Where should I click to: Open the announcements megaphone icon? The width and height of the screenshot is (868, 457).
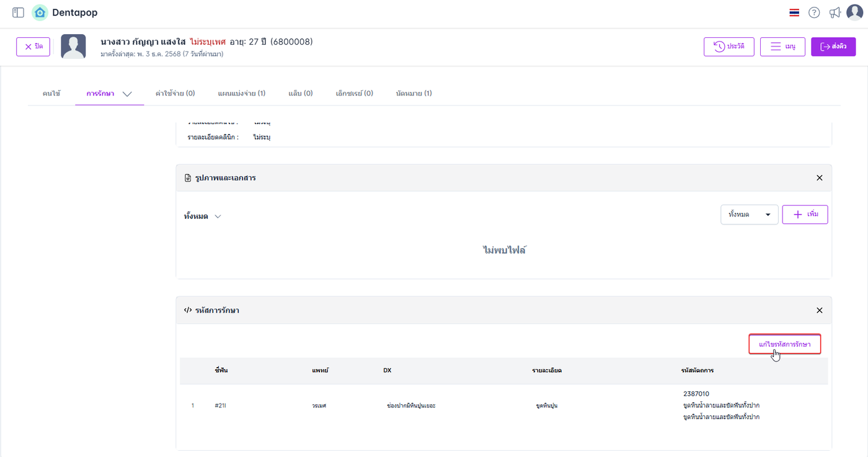tap(835, 12)
